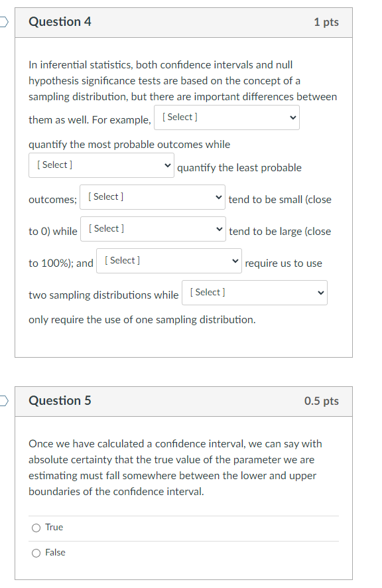Click the False label text
The height and width of the screenshot is (588, 382).
56,552
